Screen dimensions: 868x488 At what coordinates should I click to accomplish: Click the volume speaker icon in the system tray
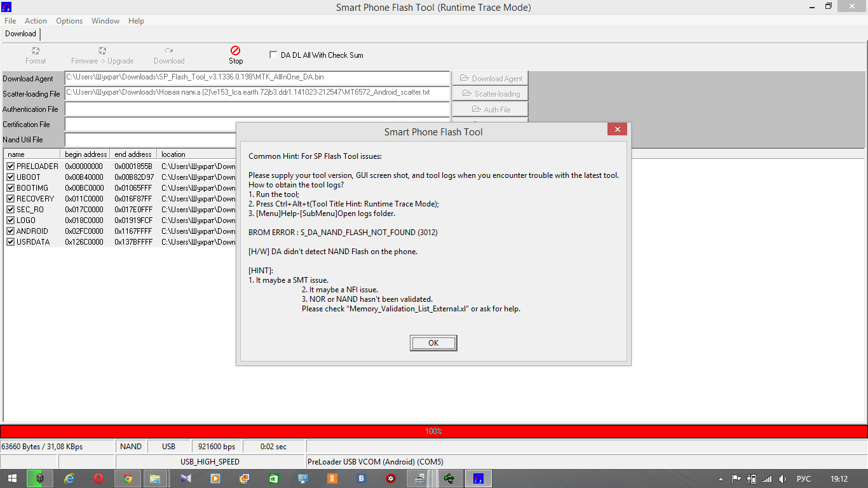(x=782, y=479)
